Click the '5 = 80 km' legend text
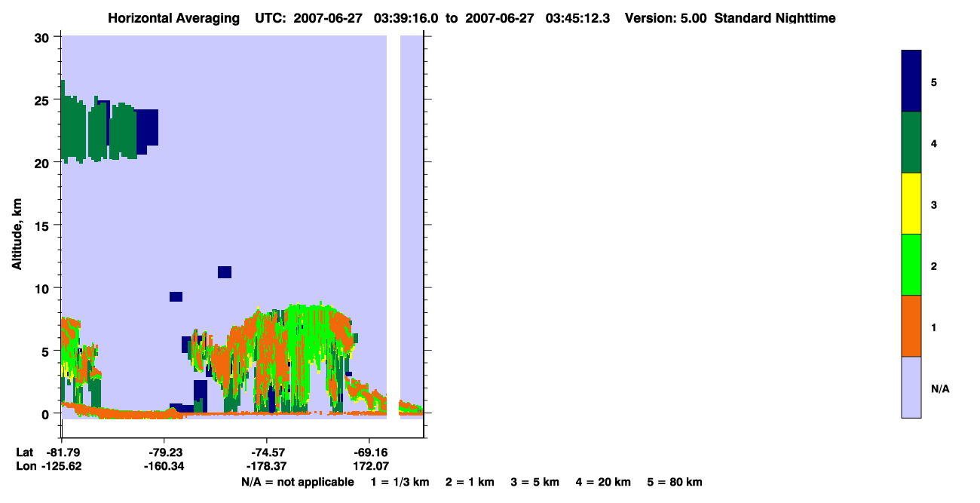 (x=675, y=482)
